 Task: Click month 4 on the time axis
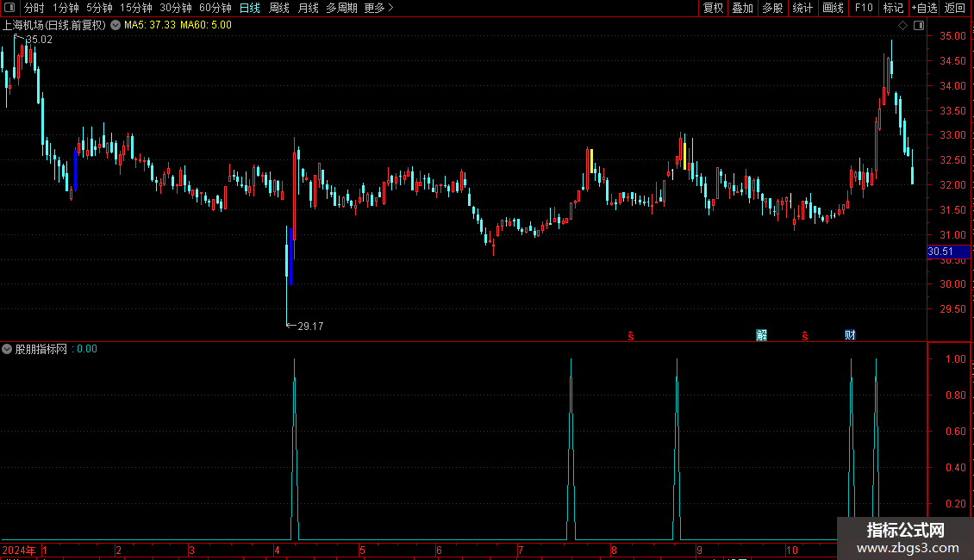click(277, 550)
